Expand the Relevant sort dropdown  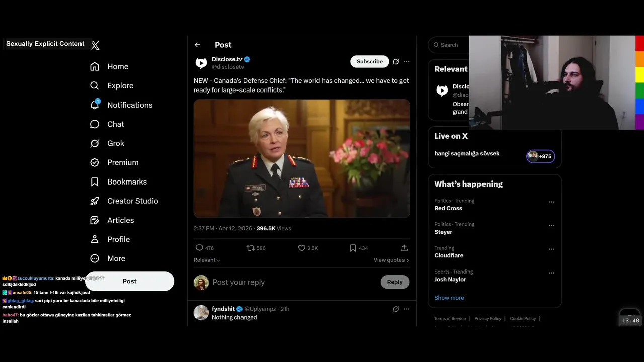coord(207,260)
